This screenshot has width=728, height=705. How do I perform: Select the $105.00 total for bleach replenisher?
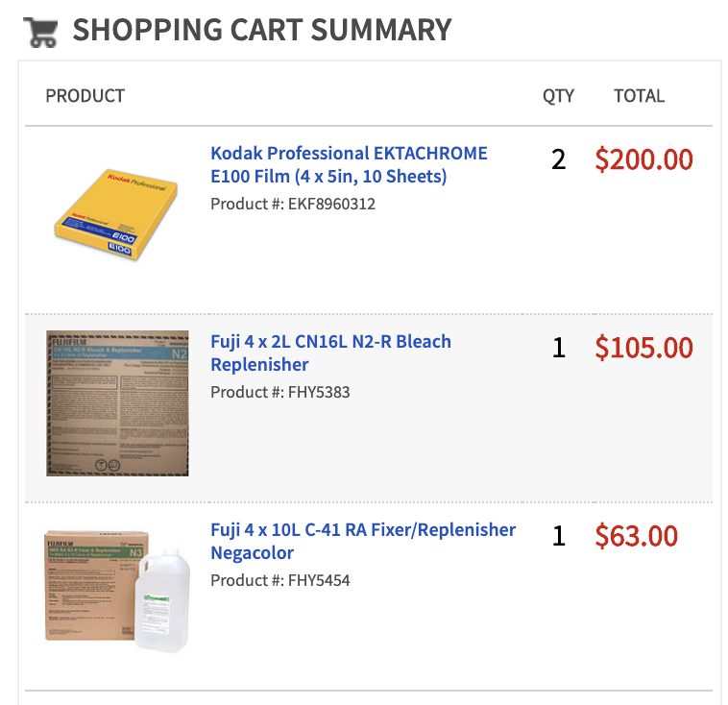(644, 348)
